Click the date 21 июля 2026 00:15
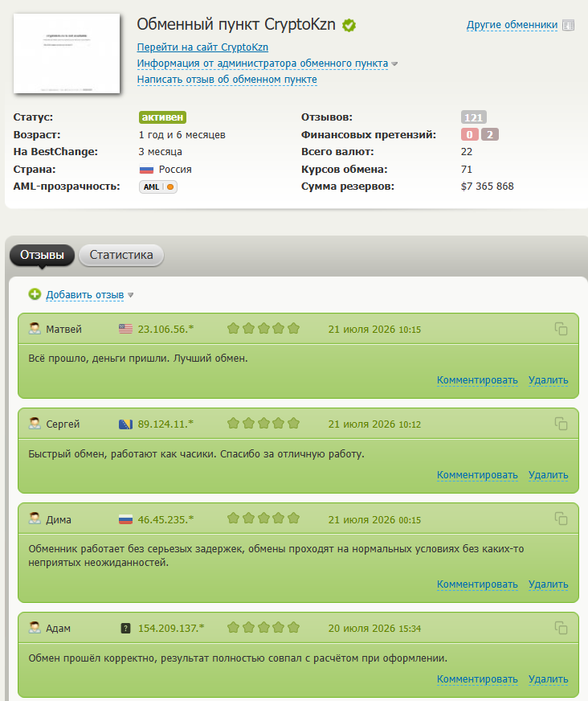Image resolution: width=588 pixels, height=701 pixels. tap(374, 520)
